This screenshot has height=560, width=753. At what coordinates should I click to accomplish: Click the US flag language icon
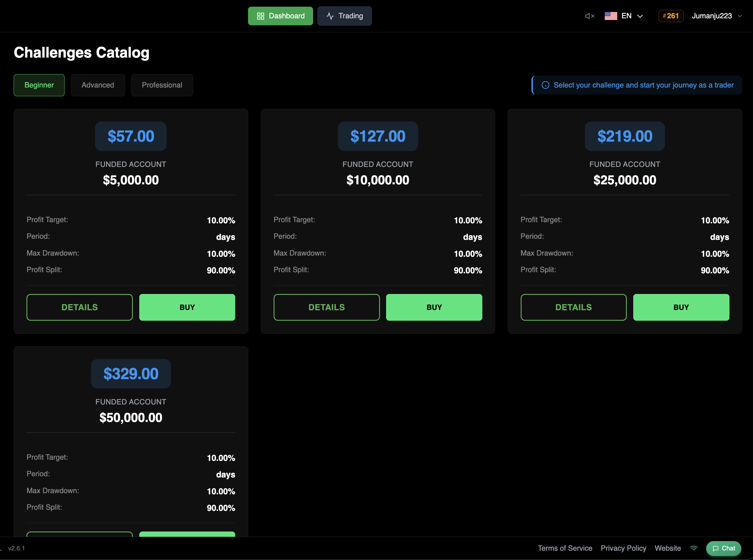(x=611, y=16)
